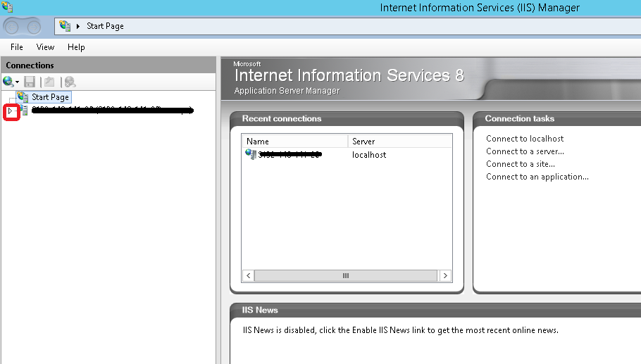Click Connect to a site link
641x364 pixels.
521,164
